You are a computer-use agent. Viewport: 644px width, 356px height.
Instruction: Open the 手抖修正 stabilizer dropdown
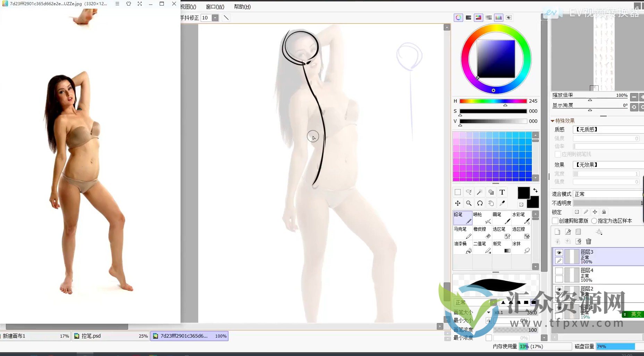[x=215, y=18]
